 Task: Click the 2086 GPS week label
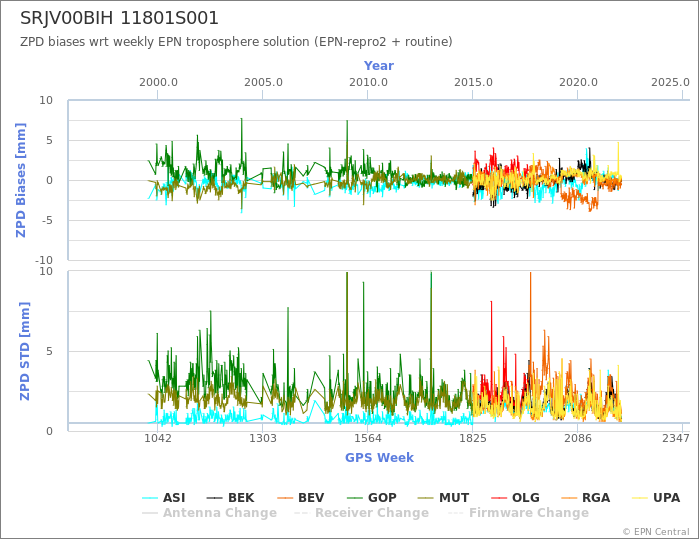tap(578, 438)
